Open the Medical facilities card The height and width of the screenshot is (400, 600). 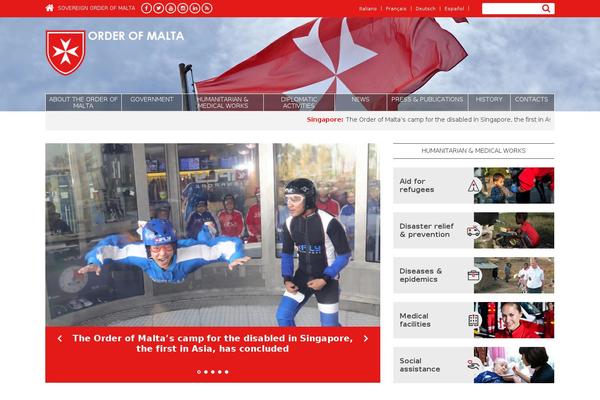tap(474, 320)
